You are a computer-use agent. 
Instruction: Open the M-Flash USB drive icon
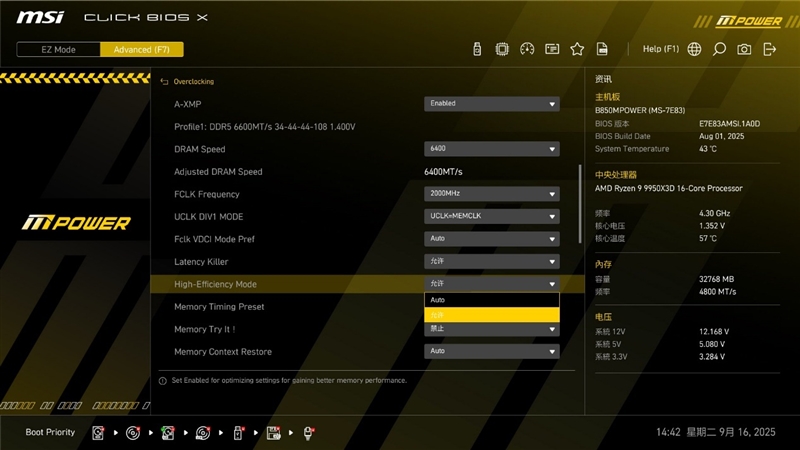point(477,49)
